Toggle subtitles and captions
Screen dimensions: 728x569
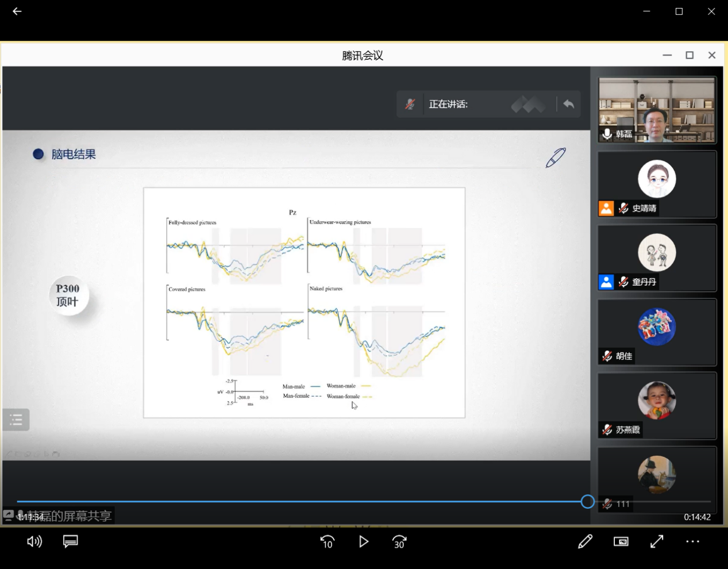point(71,541)
